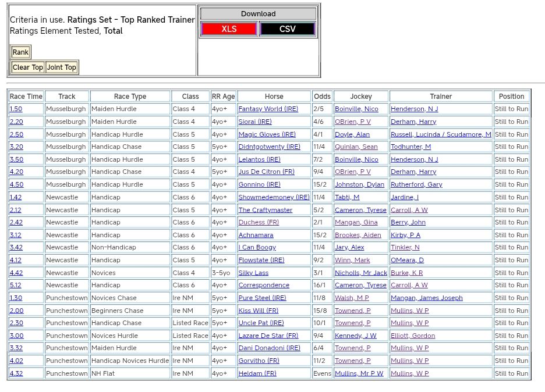
Task: Open horse I Can Boogy
Action: point(257,248)
